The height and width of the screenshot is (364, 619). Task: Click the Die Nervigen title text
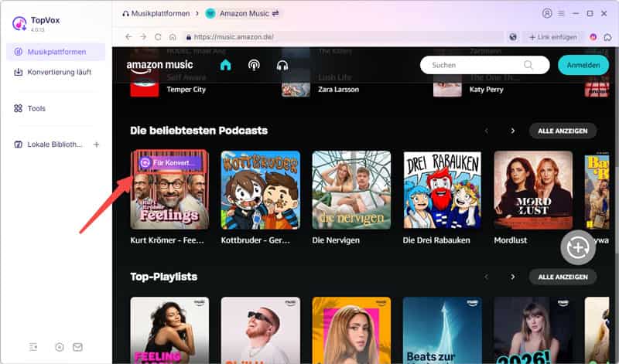[336, 240]
